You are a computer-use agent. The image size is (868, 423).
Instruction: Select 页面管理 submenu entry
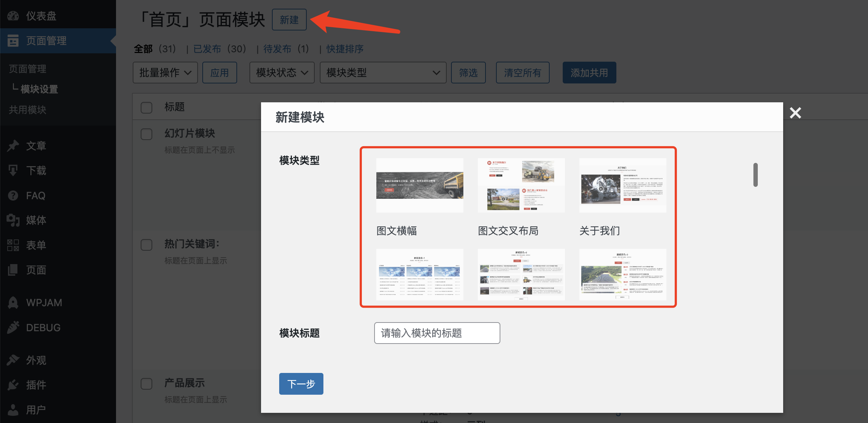28,69
